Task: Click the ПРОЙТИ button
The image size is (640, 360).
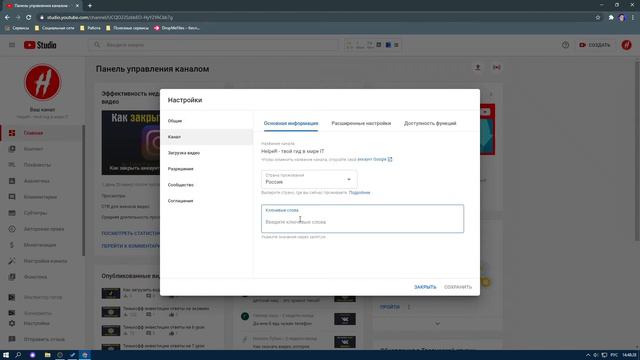Action: coord(389,307)
